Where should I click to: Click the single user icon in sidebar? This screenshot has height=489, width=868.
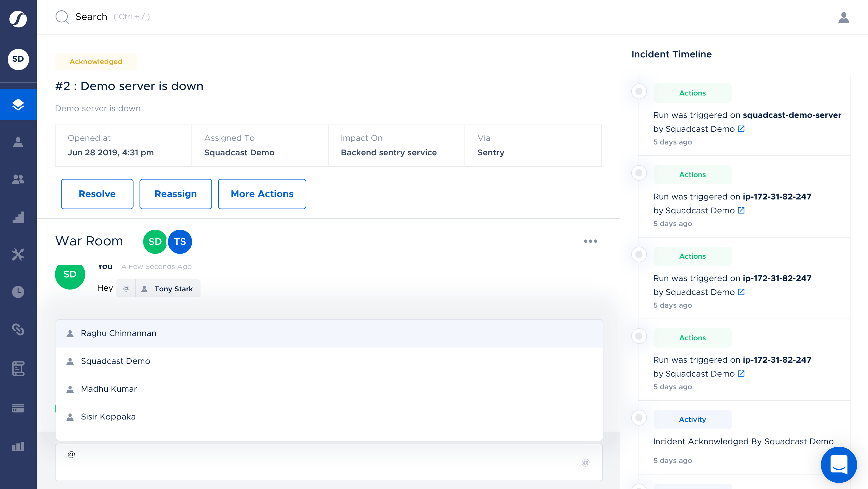coord(18,142)
